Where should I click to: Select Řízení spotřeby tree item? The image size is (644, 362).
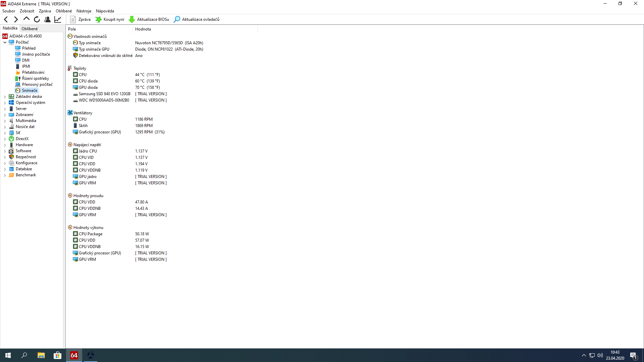click(x=35, y=78)
